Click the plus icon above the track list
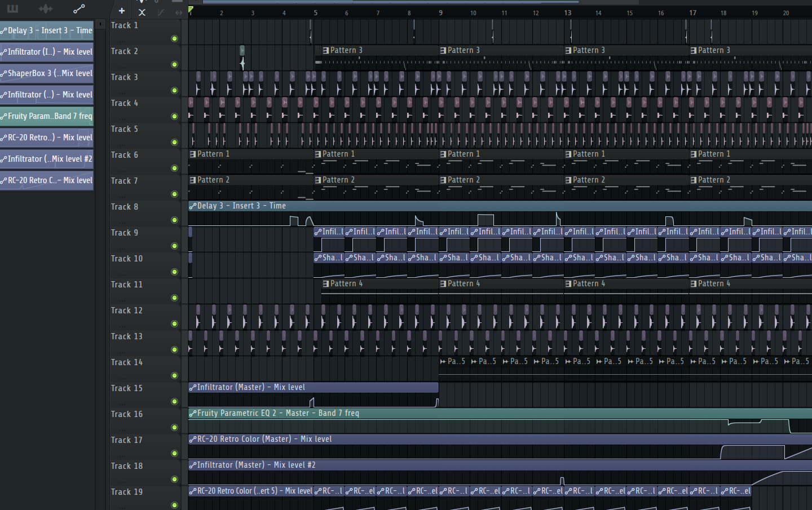The width and height of the screenshot is (812, 510). pyautogui.click(x=122, y=11)
